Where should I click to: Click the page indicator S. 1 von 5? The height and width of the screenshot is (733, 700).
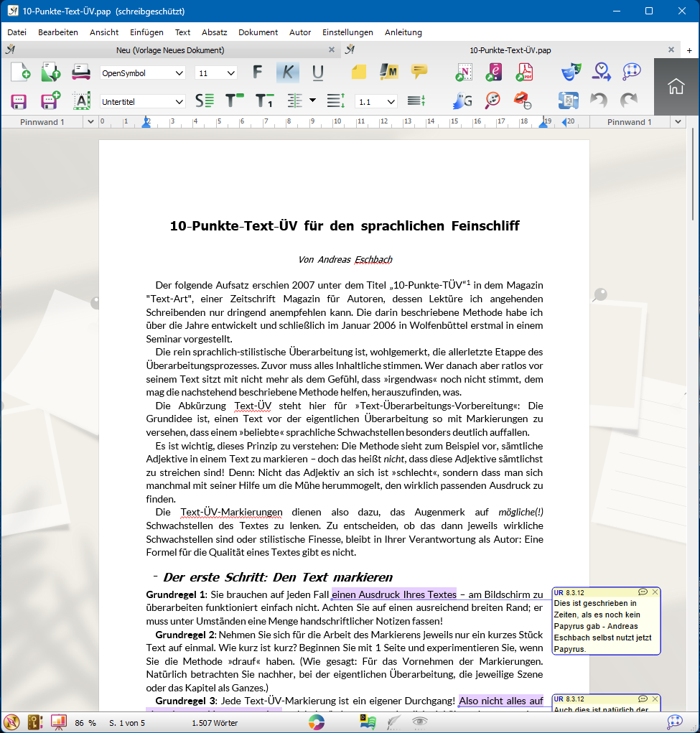tap(127, 723)
